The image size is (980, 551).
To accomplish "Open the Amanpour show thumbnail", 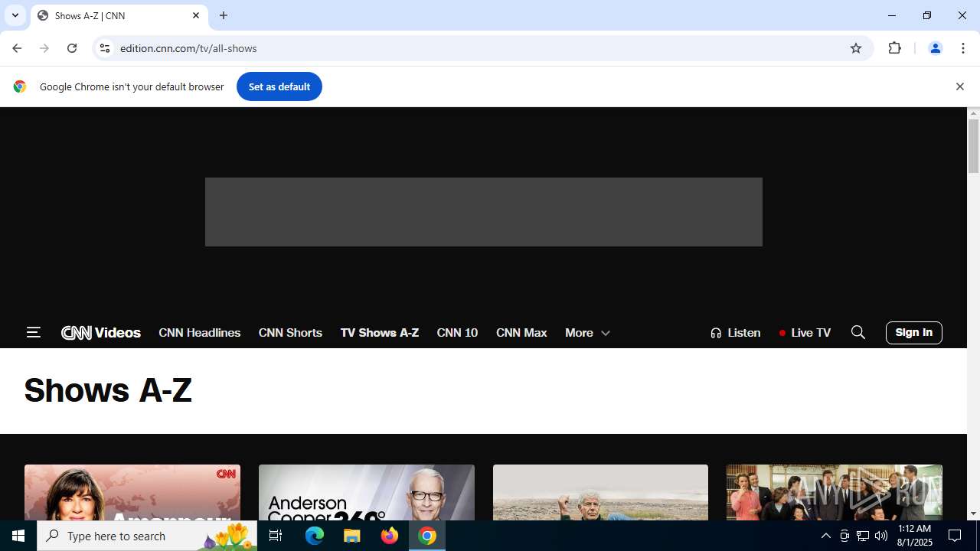I will tap(132, 492).
